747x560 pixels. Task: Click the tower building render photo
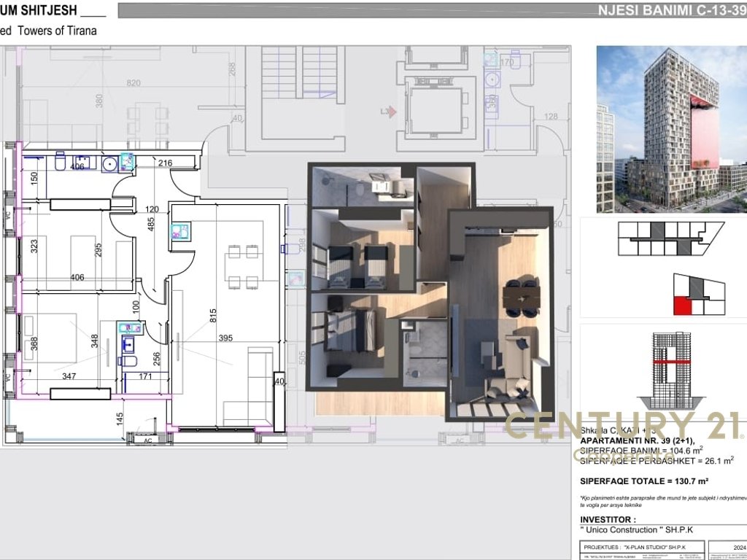671,129
